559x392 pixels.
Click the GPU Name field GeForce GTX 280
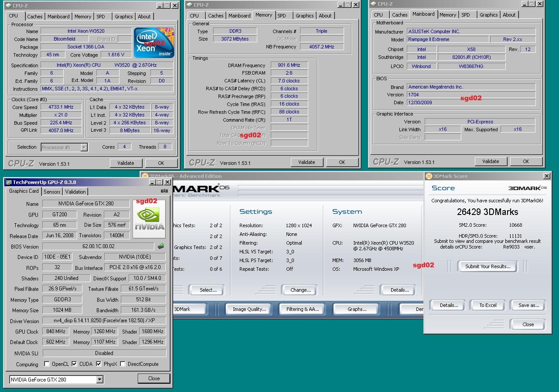coord(85,204)
